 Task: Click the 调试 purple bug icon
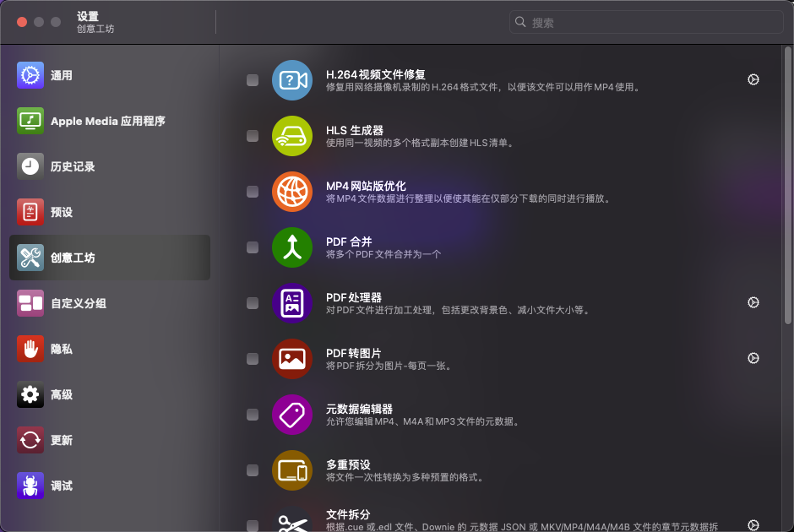pyautogui.click(x=30, y=486)
